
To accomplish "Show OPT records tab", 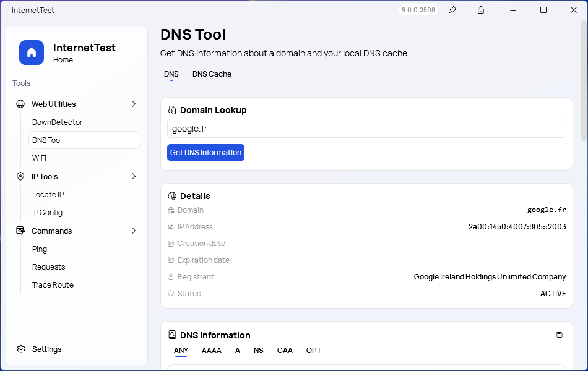I will (314, 351).
